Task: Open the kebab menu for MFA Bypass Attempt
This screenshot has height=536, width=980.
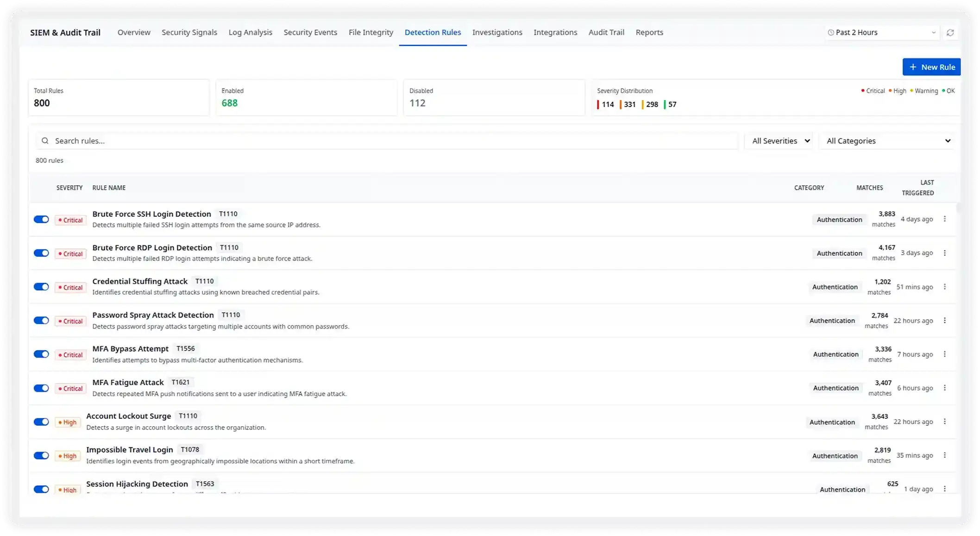Action: pos(945,354)
